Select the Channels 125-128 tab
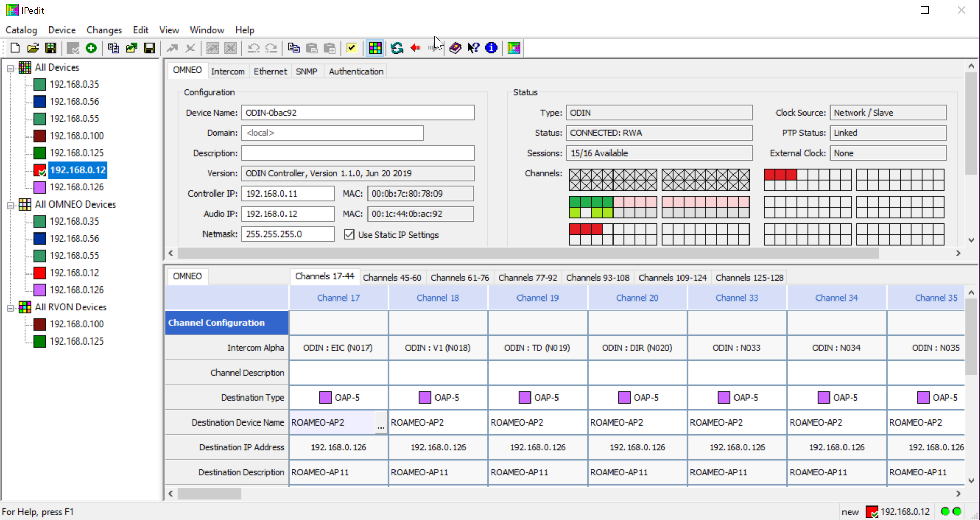Viewport: 980px width, 520px height. pos(750,278)
